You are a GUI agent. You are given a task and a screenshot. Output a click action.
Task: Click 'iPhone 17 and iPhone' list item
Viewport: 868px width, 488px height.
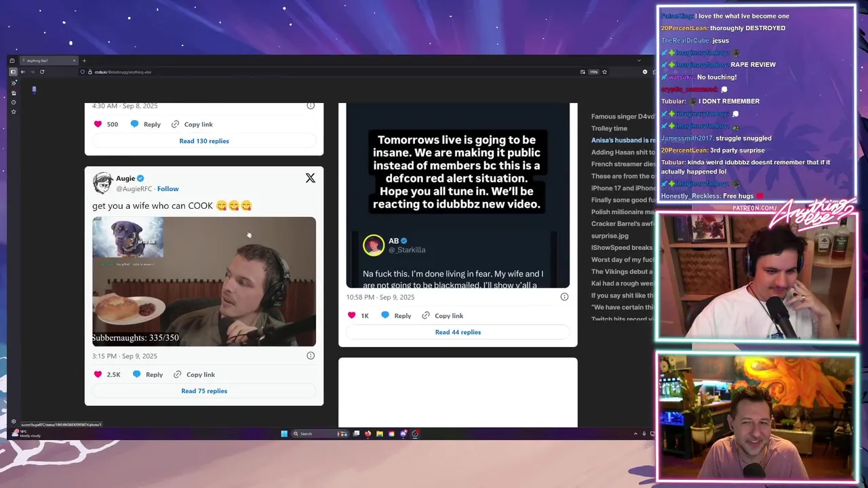(x=623, y=188)
